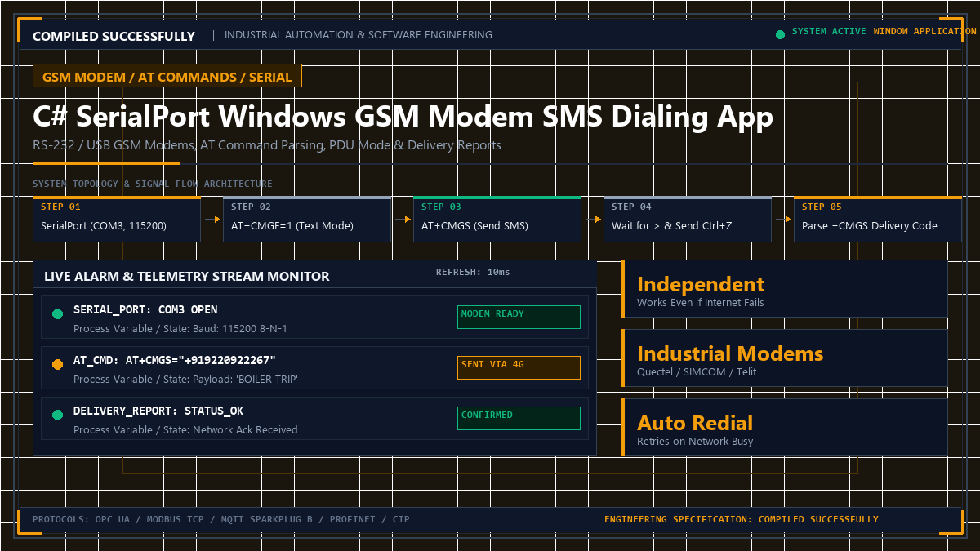Viewport: 980px width, 551px height.
Task: Open Step 03 AT+CMGS (Send SMS) card
Action: click(x=497, y=219)
